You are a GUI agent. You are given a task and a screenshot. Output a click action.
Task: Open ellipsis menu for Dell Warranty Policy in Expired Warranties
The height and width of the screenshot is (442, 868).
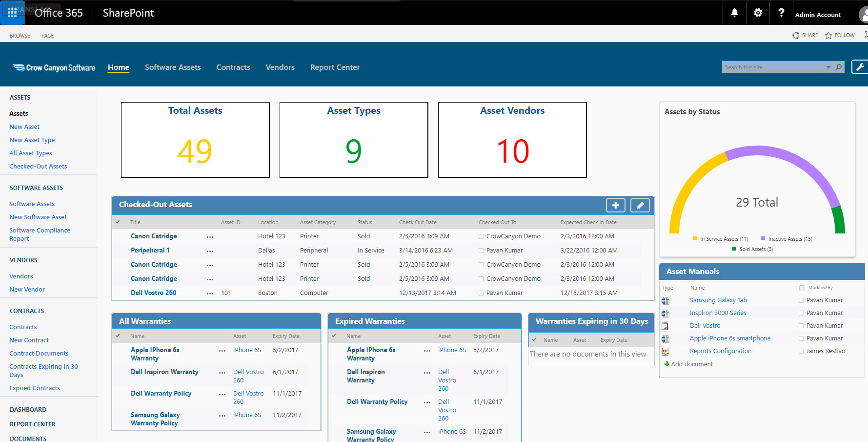427,402
